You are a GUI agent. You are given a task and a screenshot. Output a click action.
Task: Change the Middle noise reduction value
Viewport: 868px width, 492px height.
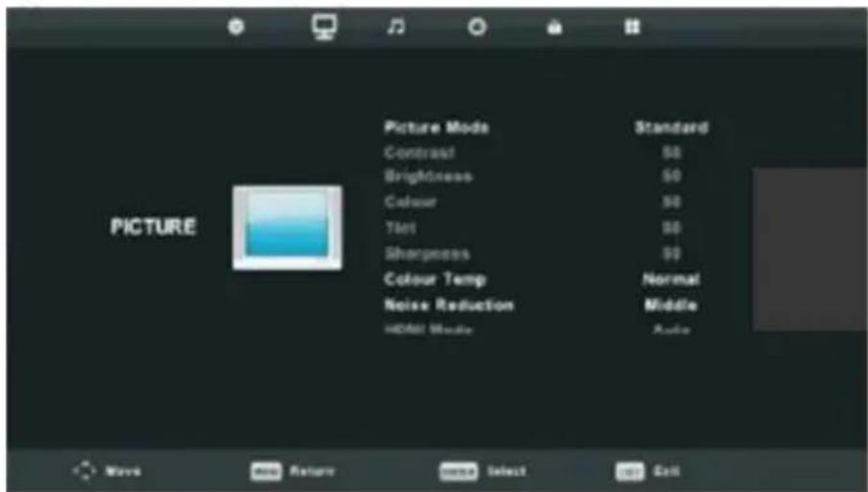[x=671, y=305]
